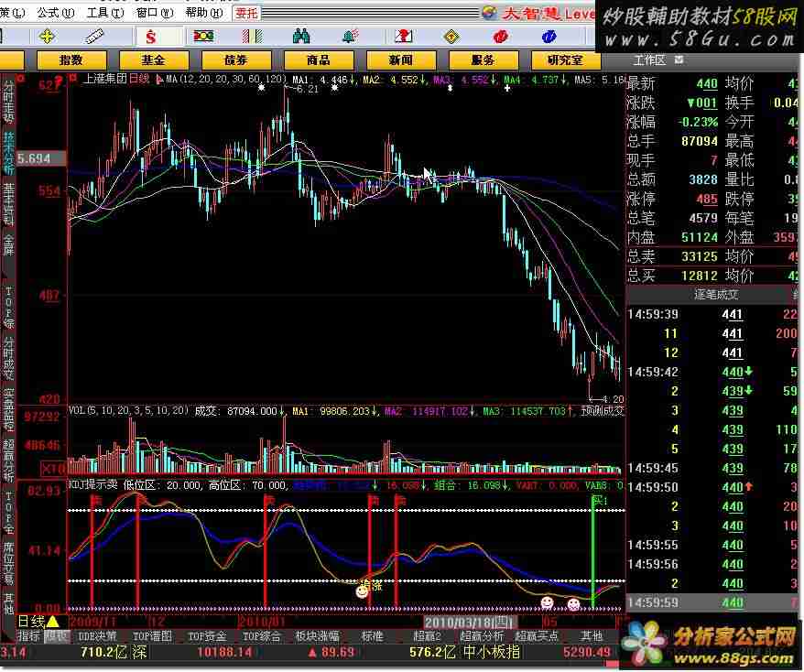Click the 债券 category button
Viewport: 804px width, 672px height.
click(x=236, y=60)
